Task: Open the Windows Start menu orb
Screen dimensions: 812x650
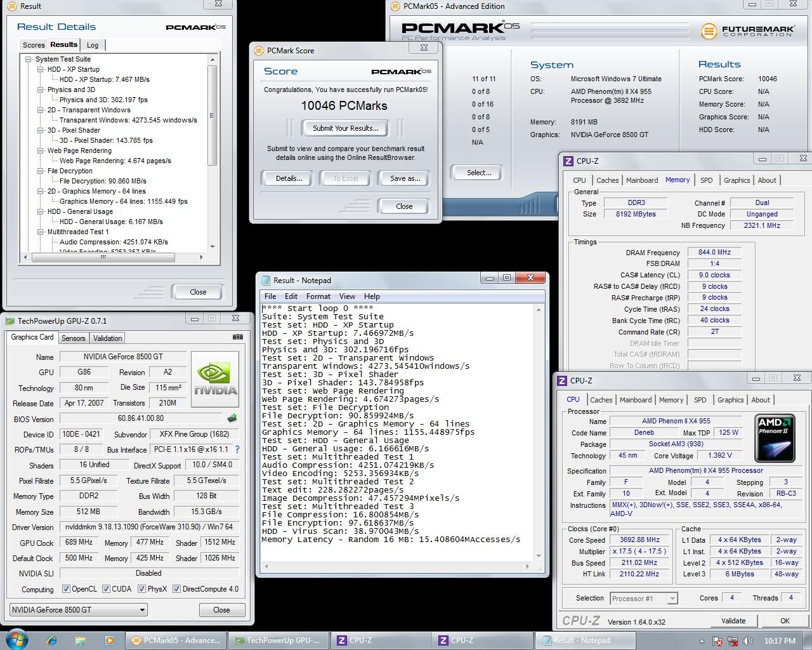Action: [16, 639]
